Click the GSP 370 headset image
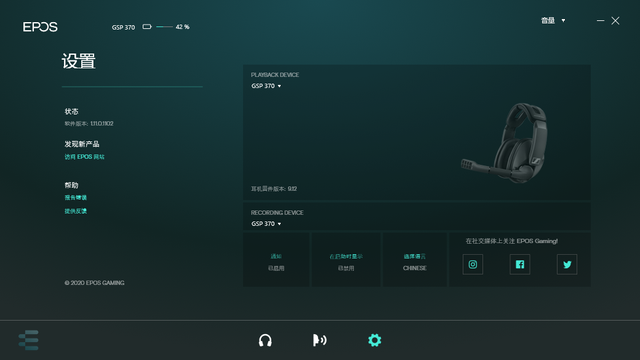This screenshot has height=360, width=640. tap(504, 143)
